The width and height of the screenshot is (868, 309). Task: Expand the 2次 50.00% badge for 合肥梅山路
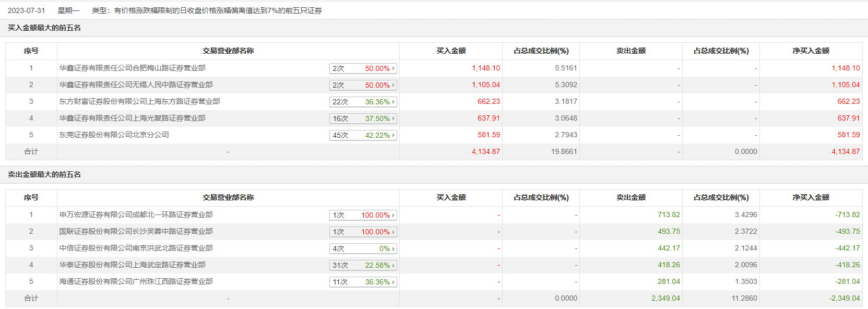394,68
